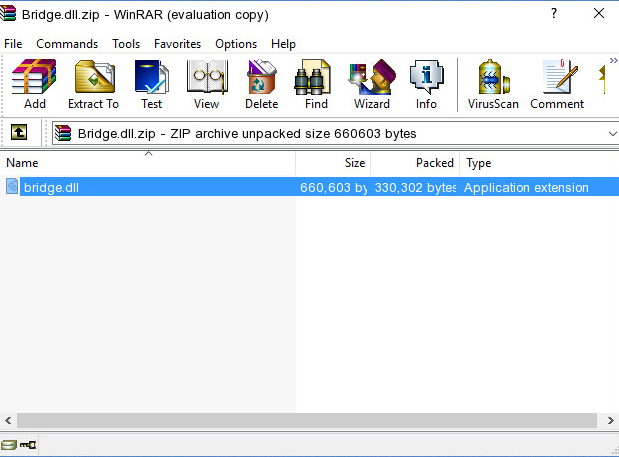Click the Delete toolbar icon
This screenshot has width=619, height=457.
coord(261,84)
